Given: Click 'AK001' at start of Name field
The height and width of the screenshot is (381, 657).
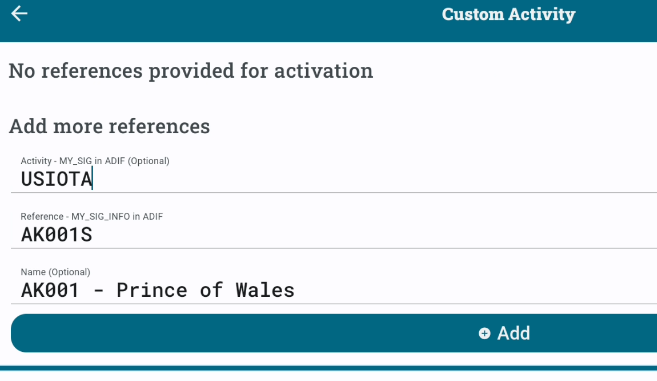Looking at the screenshot, I should coord(50,290).
